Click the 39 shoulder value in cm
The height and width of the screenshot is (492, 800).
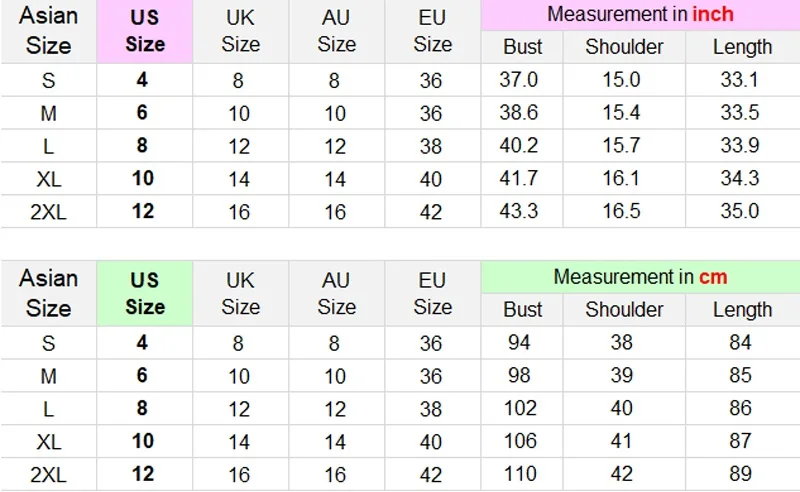click(623, 376)
